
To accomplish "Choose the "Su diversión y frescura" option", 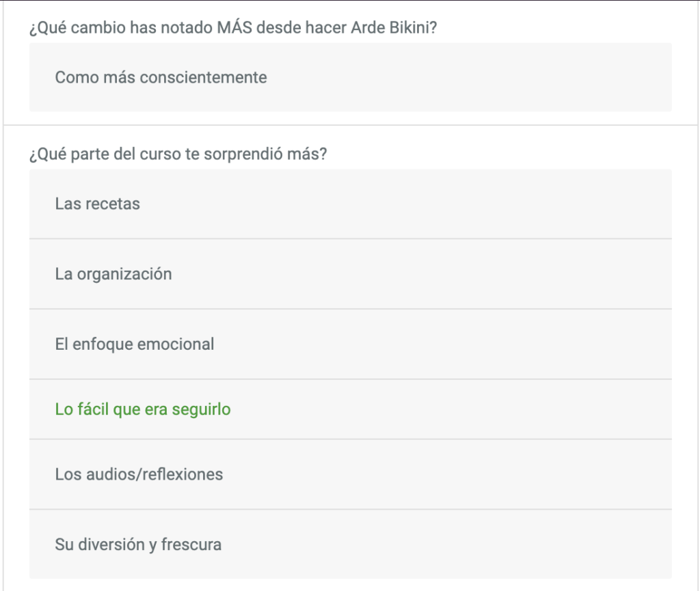I will coord(351,545).
